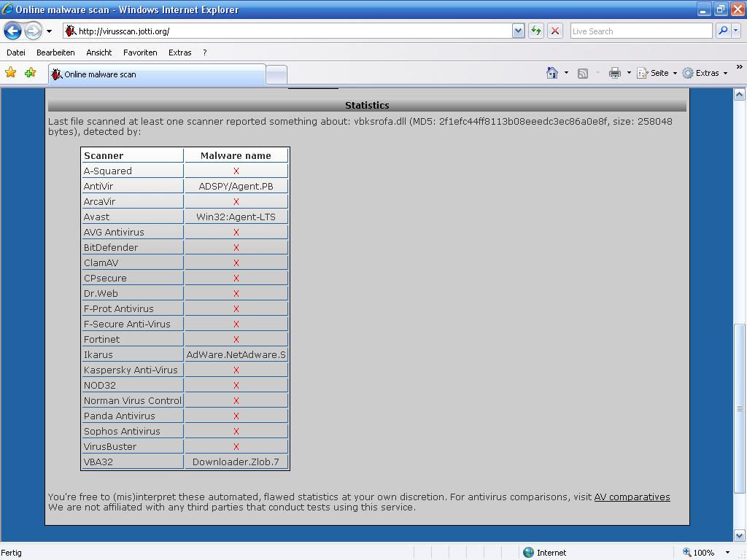747x560 pixels.
Task: Go back with the browser Back arrow
Action: (12, 31)
